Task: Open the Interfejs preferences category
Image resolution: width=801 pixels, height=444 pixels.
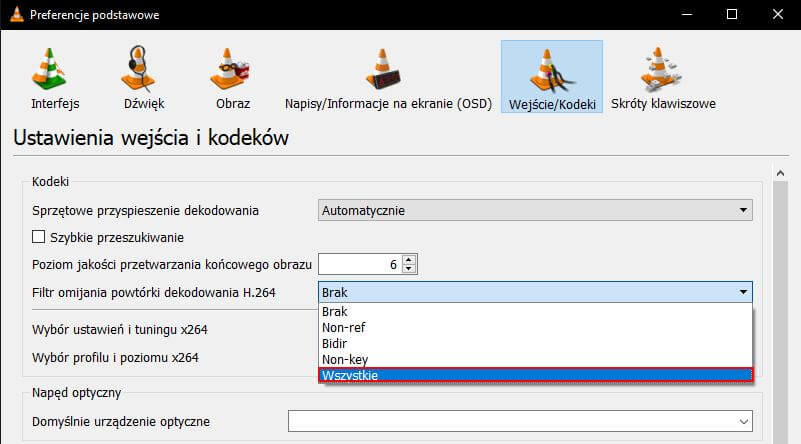Action: 55,77
